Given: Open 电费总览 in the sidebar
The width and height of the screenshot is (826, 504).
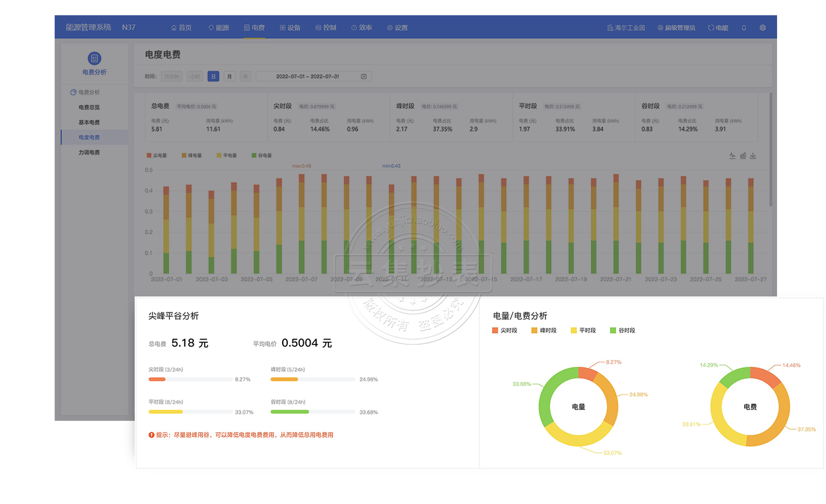Looking at the screenshot, I should [89, 107].
